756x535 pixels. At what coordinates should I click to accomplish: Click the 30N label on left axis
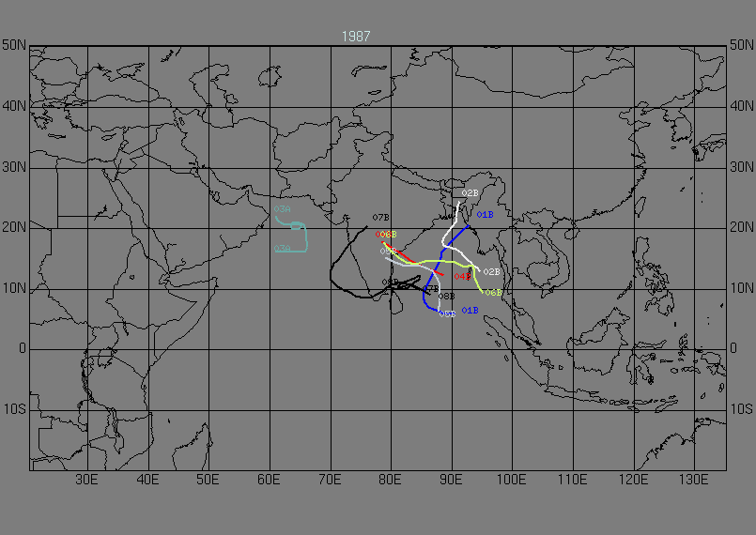pos(14,166)
